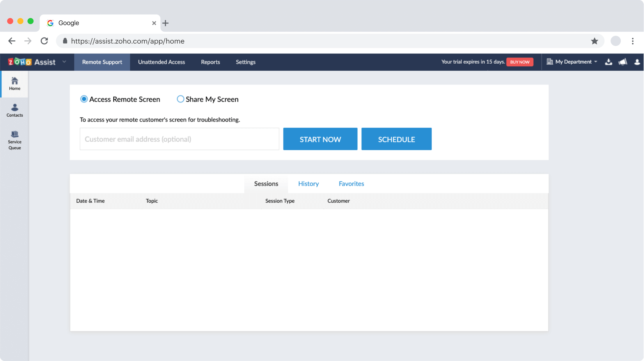
Task: Bookmark the page with the star icon
Action: coord(595,41)
